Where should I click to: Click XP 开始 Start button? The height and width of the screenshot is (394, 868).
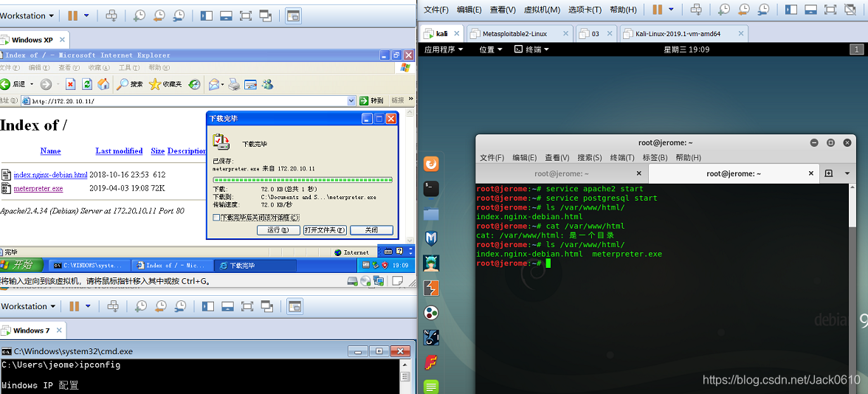[x=22, y=265]
